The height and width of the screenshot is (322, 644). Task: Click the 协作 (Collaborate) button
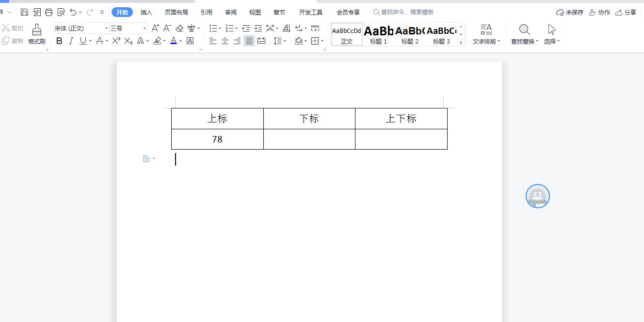pos(599,12)
